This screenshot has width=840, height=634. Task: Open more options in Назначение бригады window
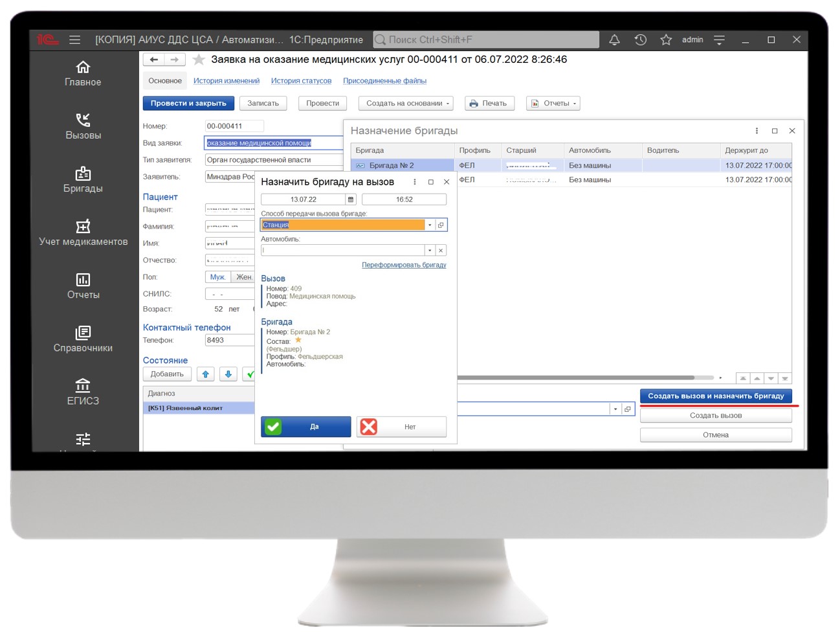click(757, 131)
